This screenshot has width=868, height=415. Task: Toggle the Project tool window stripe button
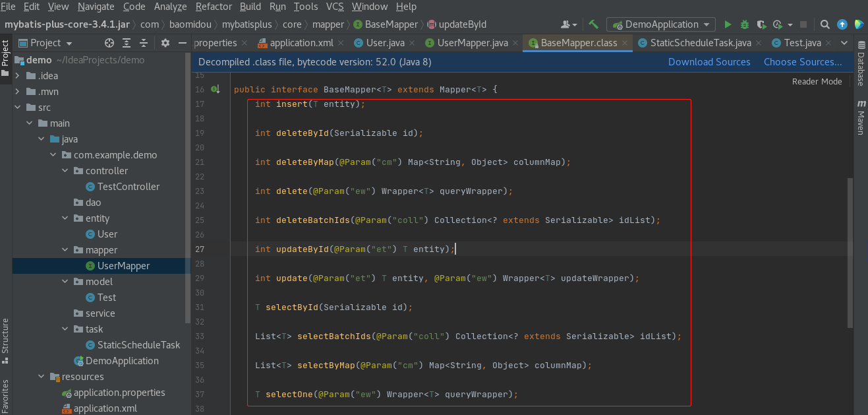point(5,58)
